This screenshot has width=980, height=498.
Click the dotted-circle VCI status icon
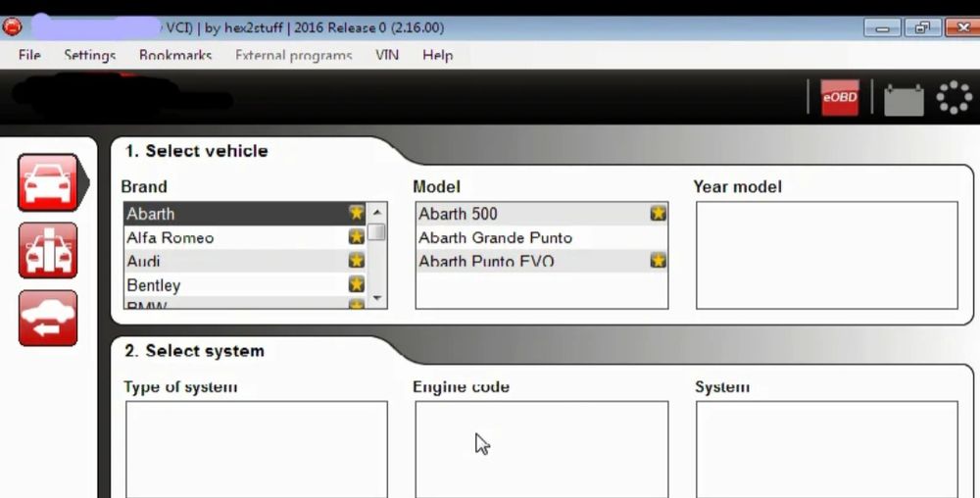(954, 97)
